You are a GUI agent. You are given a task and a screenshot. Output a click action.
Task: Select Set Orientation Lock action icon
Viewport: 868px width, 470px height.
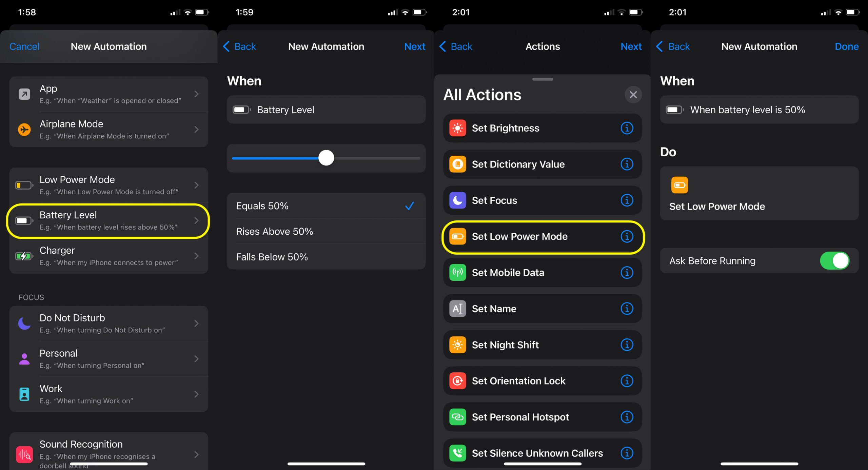click(x=458, y=381)
